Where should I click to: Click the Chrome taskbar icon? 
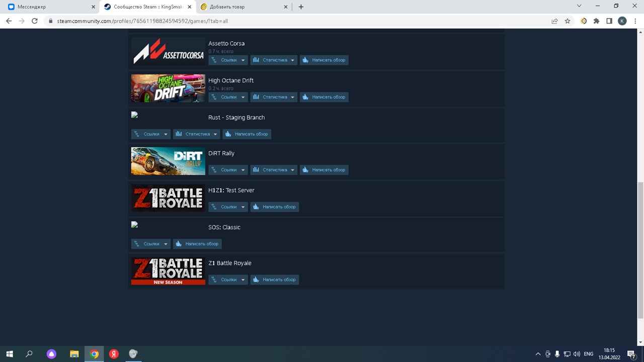(x=94, y=354)
